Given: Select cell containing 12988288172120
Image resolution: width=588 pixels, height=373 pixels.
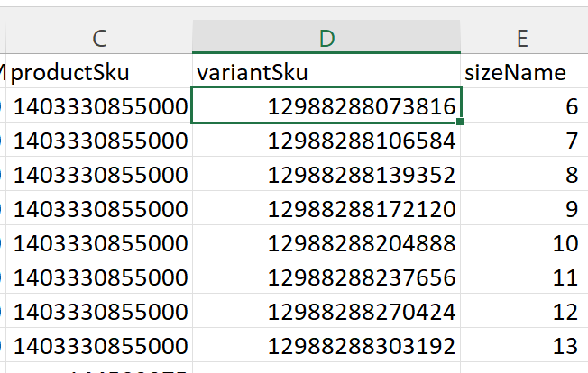Looking at the screenshot, I should 326,208.
